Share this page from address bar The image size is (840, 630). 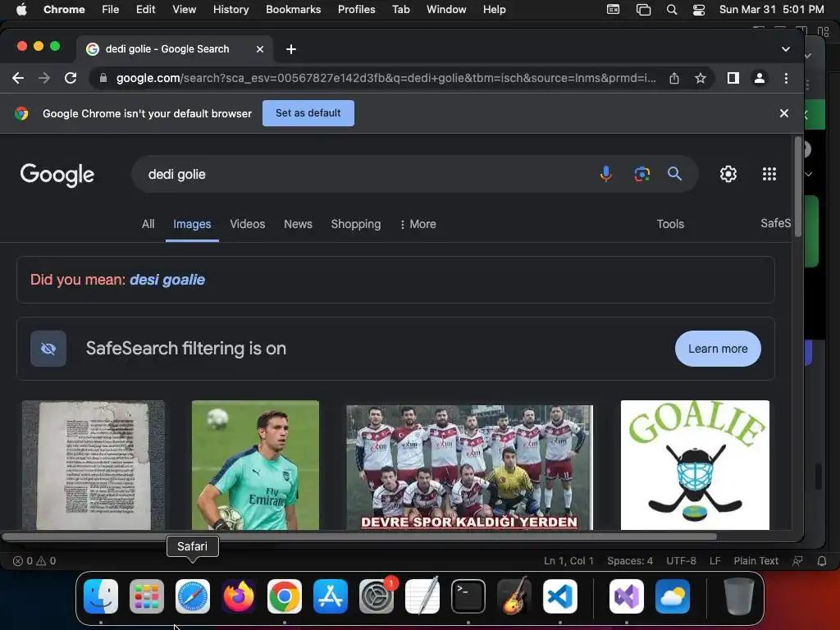674,78
